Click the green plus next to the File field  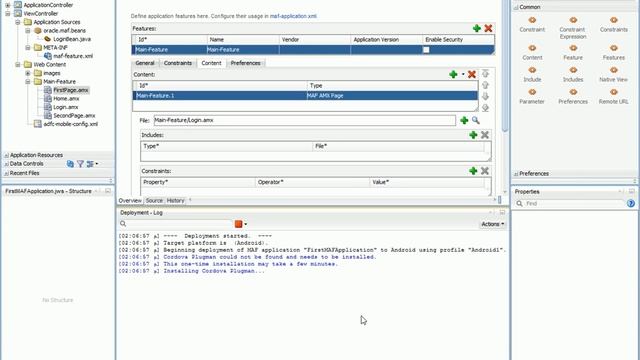[464, 120]
